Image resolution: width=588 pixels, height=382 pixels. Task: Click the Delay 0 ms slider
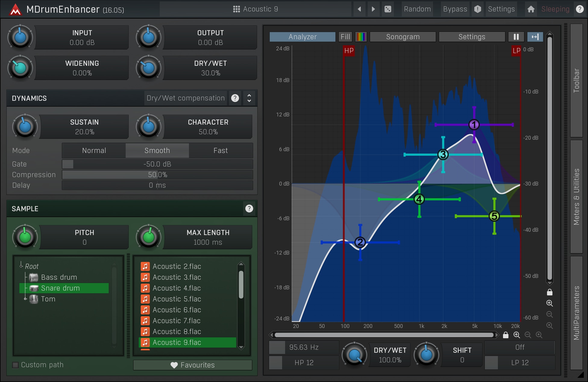pyautogui.click(x=157, y=185)
